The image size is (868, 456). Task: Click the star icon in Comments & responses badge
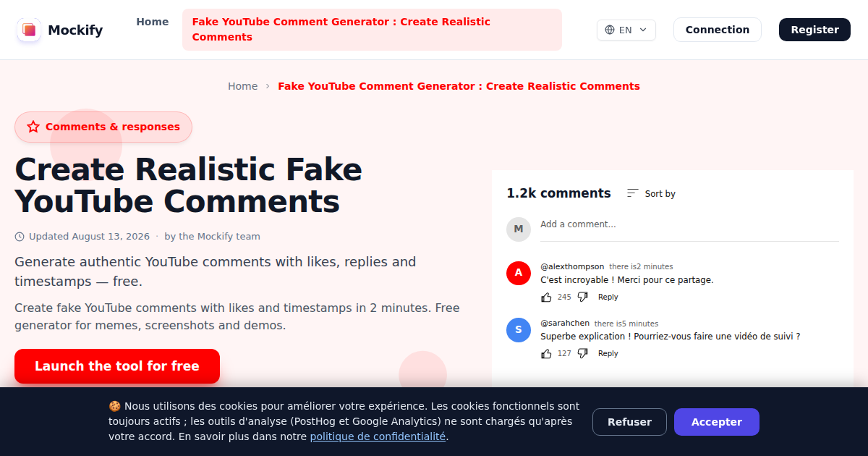pyautogui.click(x=33, y=127)
